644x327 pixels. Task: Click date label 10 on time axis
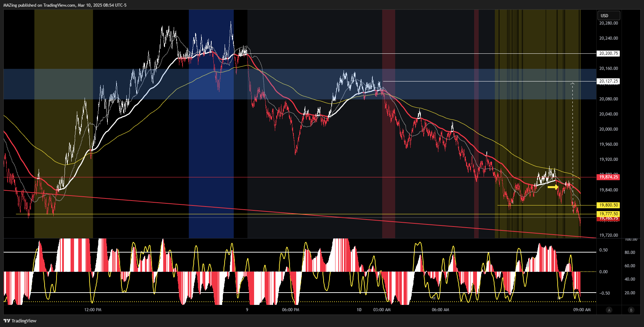359,310
